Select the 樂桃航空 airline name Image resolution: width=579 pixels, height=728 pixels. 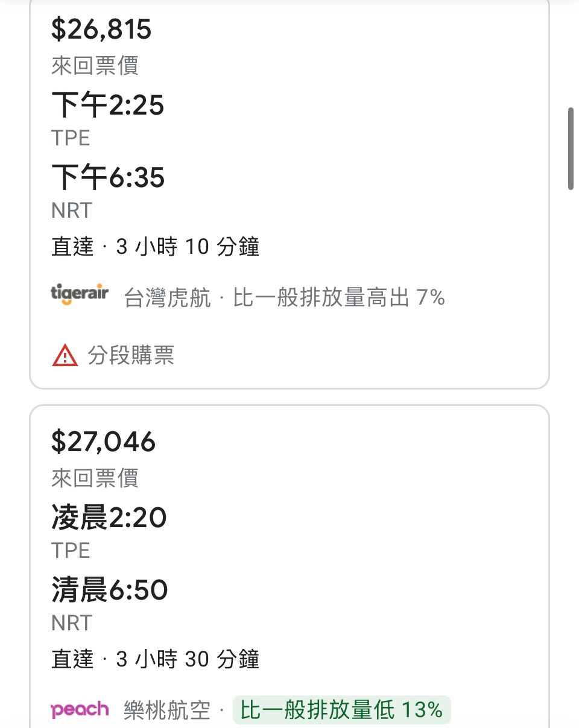click(x=167, y=711)
